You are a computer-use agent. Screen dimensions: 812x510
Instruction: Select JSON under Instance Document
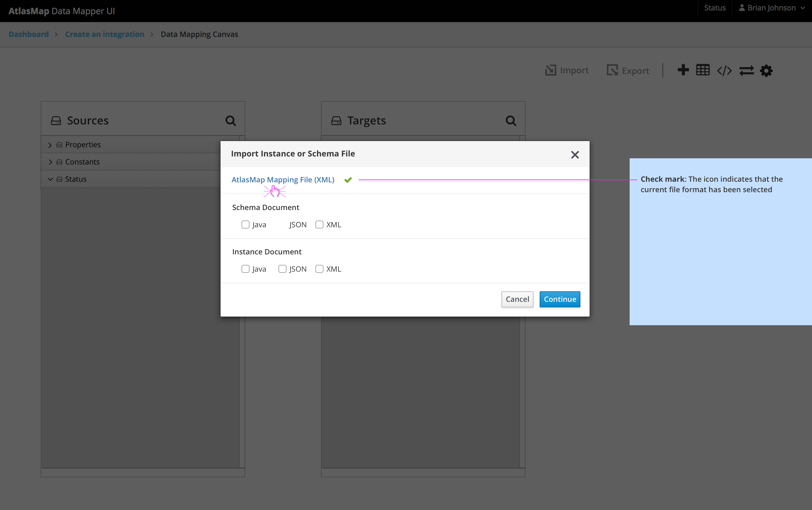point(282,269)
